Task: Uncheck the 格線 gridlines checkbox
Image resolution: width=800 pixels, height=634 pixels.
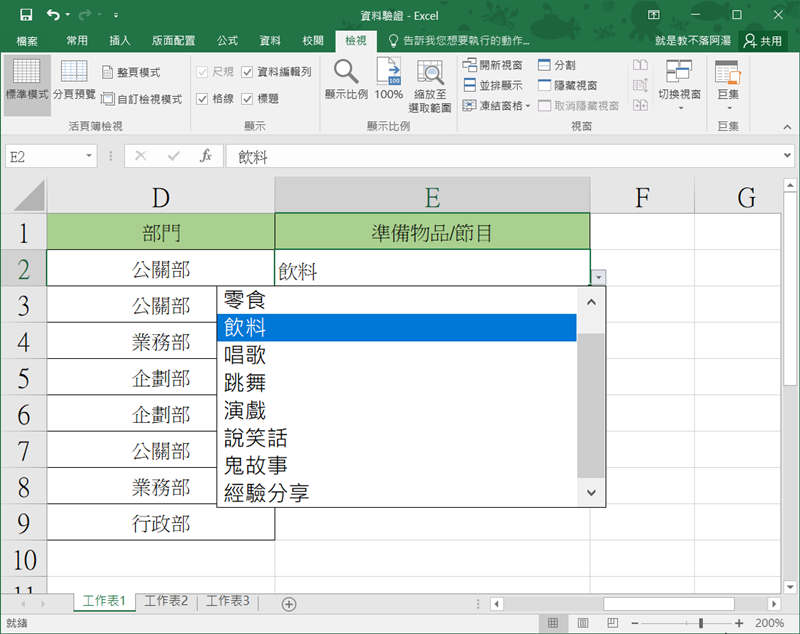Action: (202, 99)
